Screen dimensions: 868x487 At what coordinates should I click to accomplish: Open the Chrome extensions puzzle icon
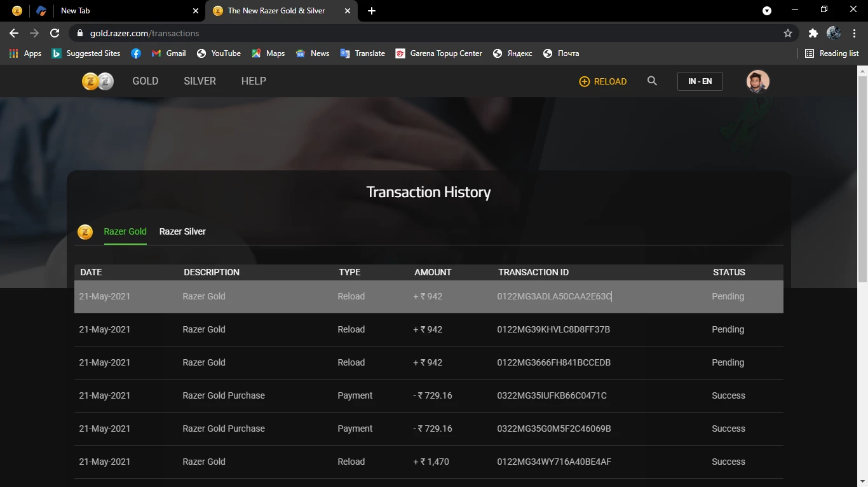(x=813, y=33)
